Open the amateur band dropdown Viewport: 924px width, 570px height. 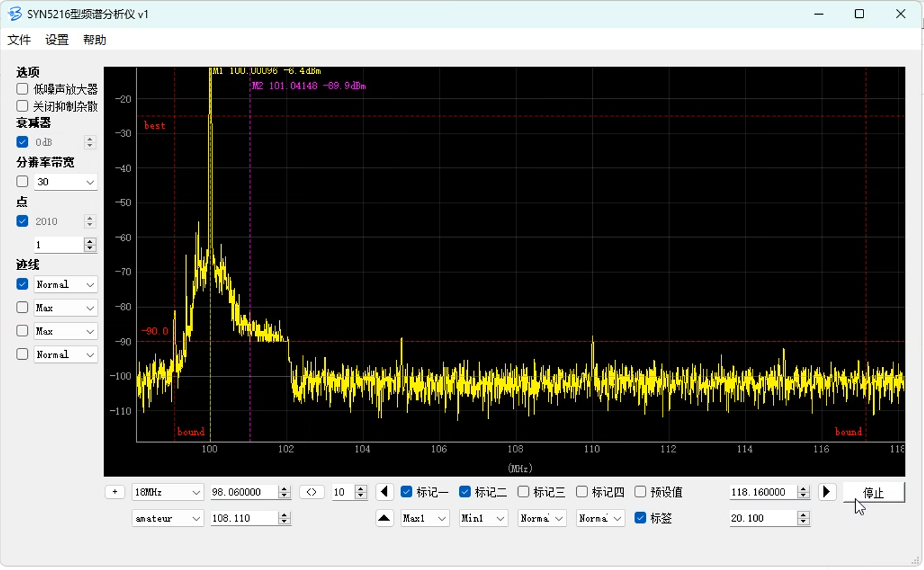pyautogui.click(x=168, y=518)
